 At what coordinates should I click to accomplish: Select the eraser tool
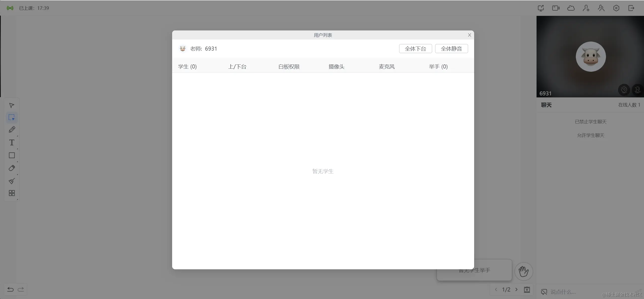pos(12,168)
